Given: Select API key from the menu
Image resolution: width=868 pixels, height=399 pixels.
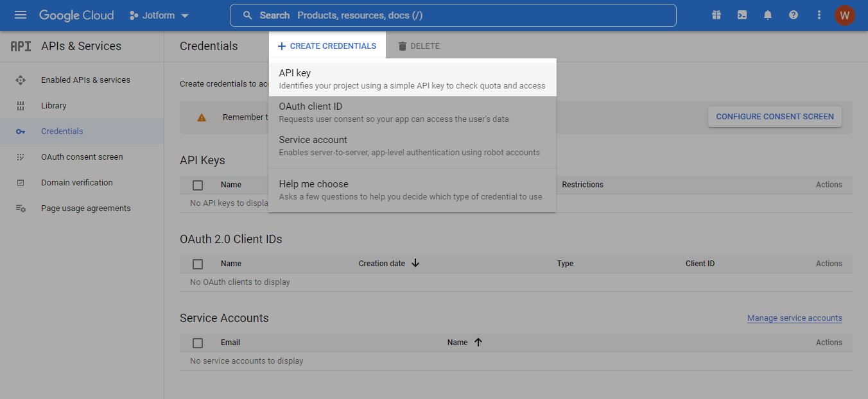Looking at the screenshot, I should (412, 79).
